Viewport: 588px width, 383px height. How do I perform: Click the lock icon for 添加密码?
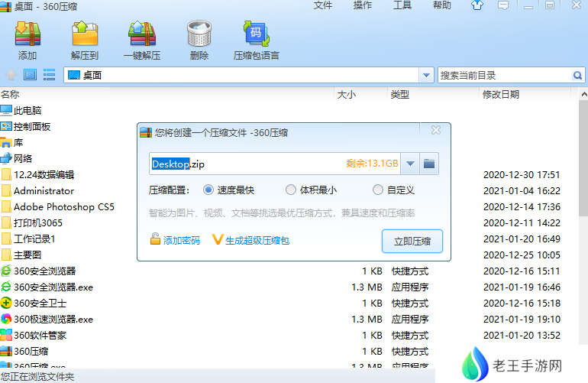(155, 239)
